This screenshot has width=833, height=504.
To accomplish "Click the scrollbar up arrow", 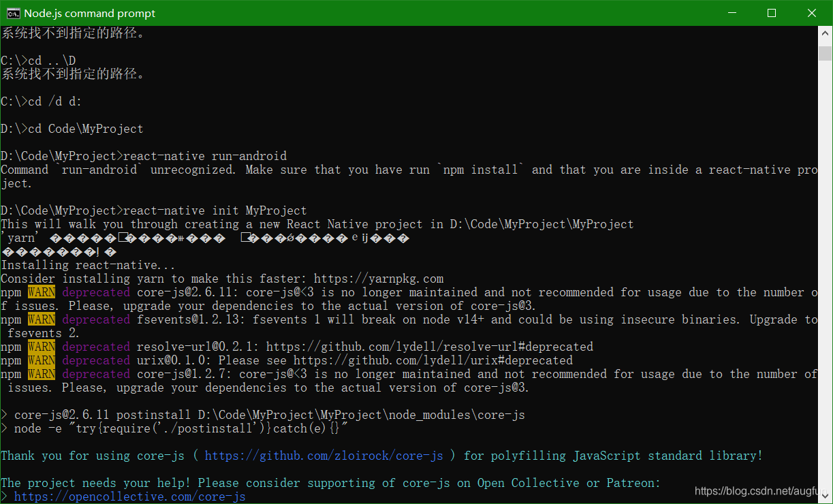I will [x=826, y=34].
